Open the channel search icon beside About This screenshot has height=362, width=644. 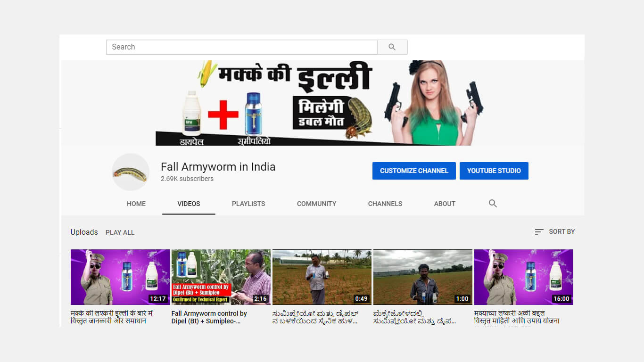tap(493, 204)
